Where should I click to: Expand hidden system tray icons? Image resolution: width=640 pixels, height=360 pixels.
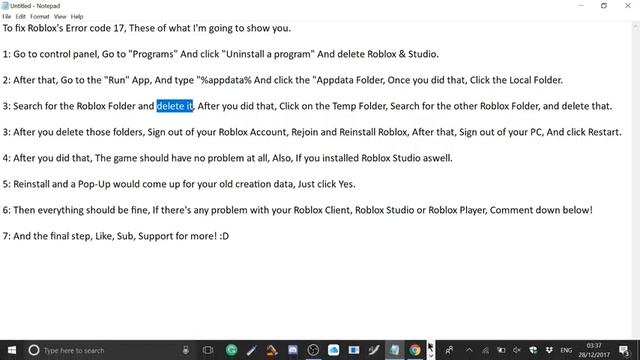(469, 350)
